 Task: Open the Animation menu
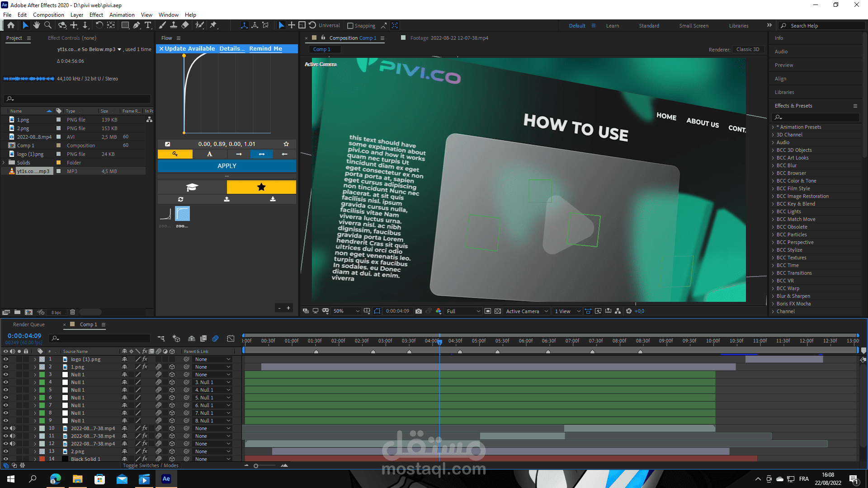[x=122, y=14]
